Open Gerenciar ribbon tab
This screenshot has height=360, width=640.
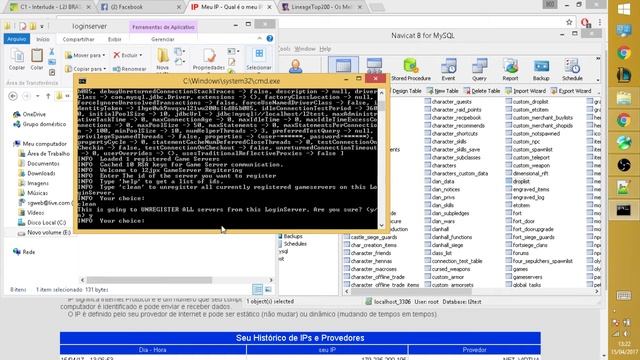coord(163,39)
